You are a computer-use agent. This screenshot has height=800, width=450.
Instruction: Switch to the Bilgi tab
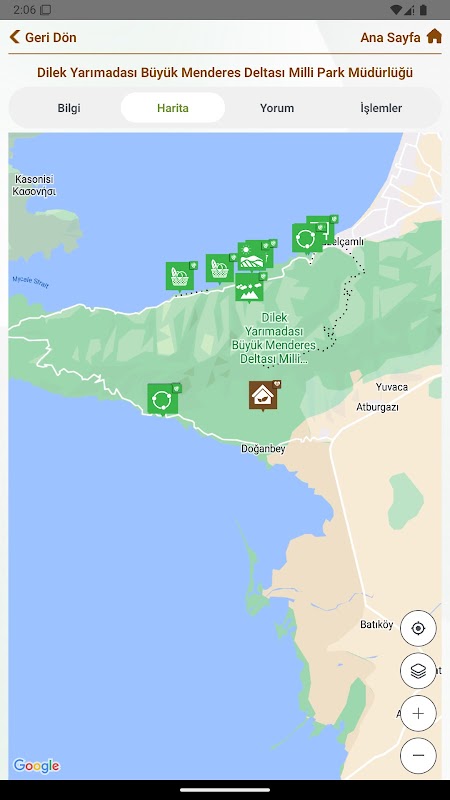pyautogui.click(x=69, y=108)
